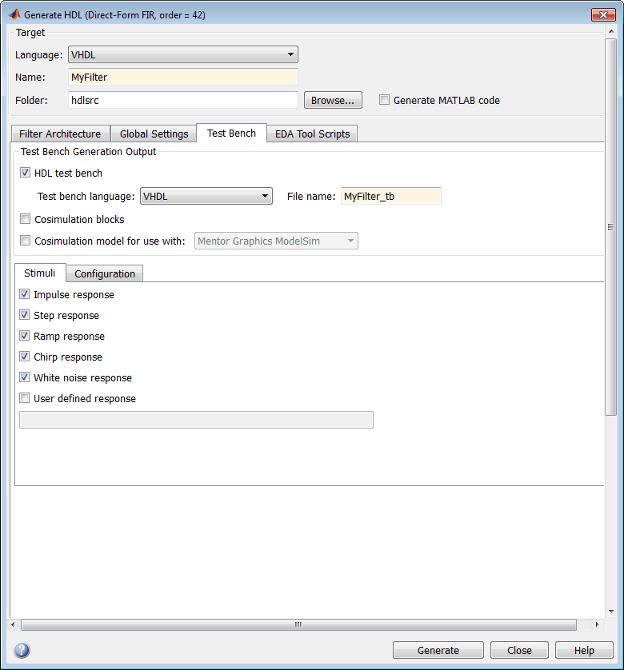Open the Configuration sub-tab
Viewport: 624px width, 670px height.
pyautogui.click(x=105, y=273)
